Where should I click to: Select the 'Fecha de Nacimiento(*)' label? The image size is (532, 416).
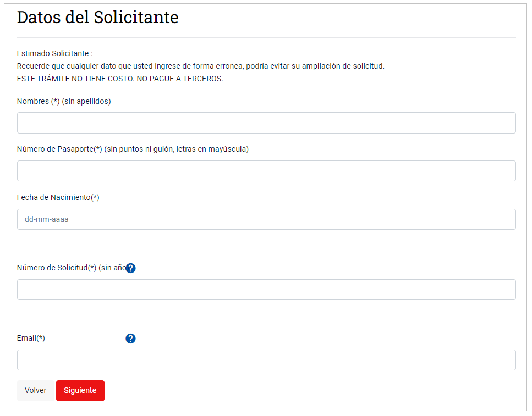(x=58, y=197)
